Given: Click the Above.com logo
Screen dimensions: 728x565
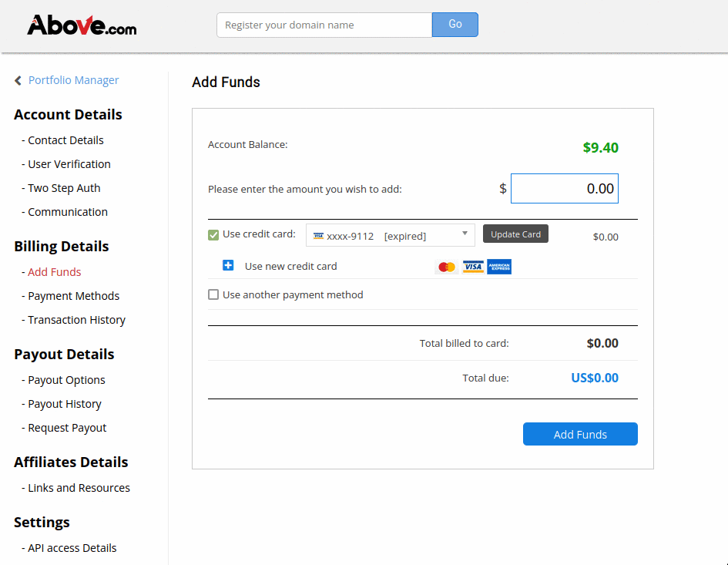Looking at the screenshot, I should [82, 25].
